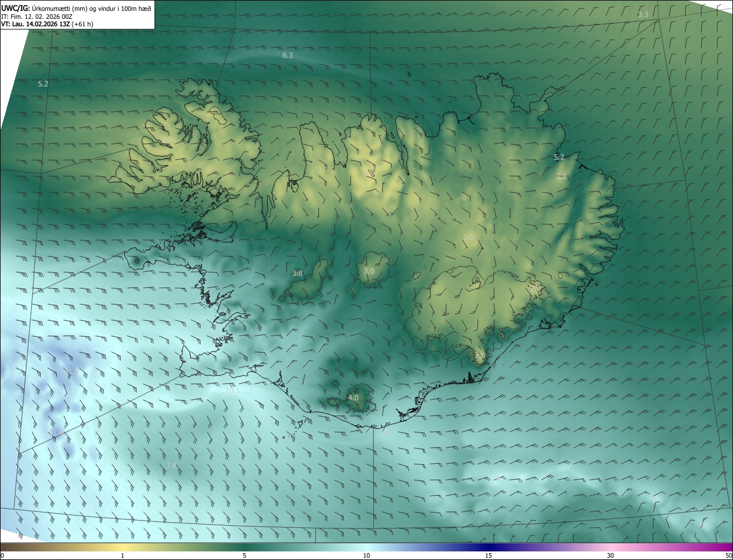Click the 4.0 value label on the southern glacier
The width and height of the screenshot is (733, 560).
pyautogui.click(x=353, y=397)
